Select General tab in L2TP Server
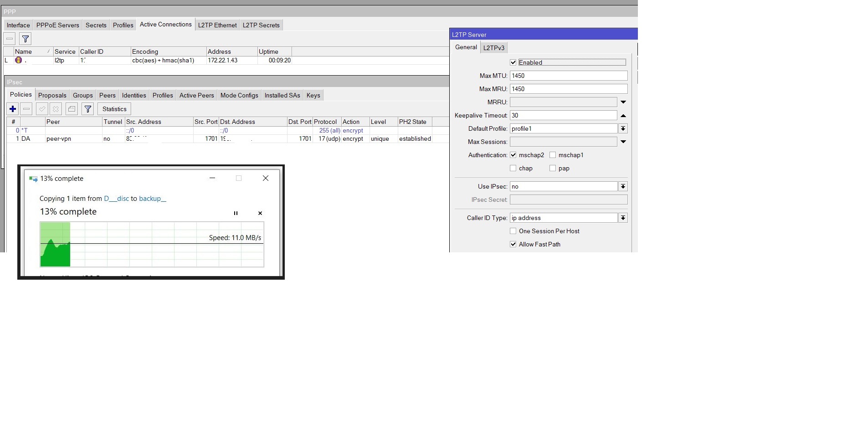 [x=466, y=47]
